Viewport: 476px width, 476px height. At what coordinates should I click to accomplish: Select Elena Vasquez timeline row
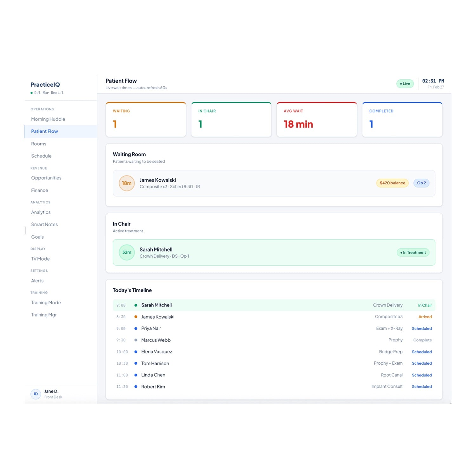click(x=274, y=352)
